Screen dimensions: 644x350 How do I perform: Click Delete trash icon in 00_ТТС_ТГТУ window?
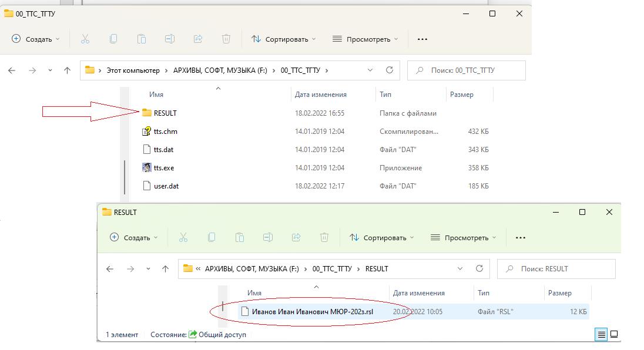pyautogui.click(x=226, y=39)
